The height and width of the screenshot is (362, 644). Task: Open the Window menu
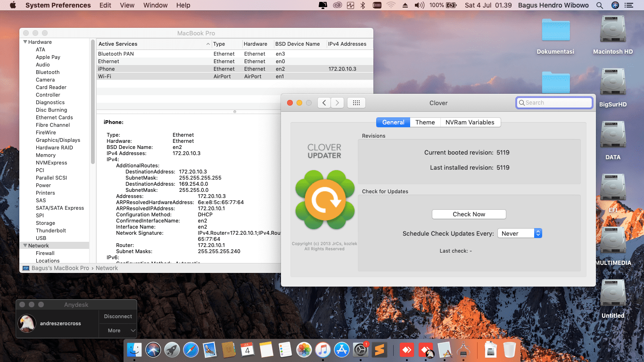click(156, 5)
